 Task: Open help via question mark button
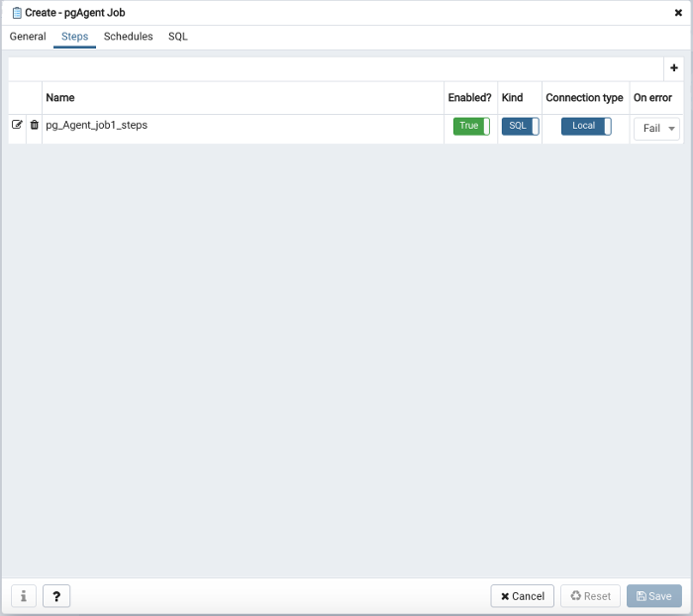pos(56,596)
